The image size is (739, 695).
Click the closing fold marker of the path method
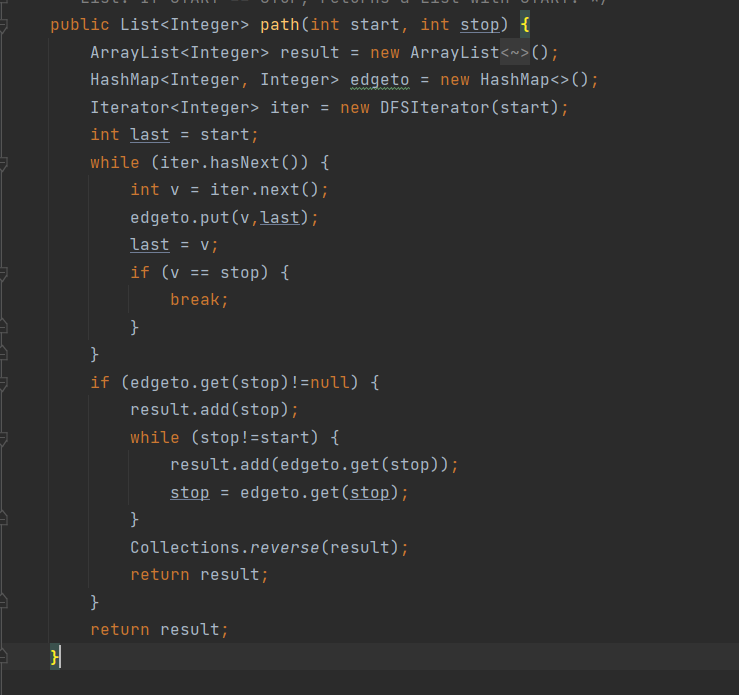click(4, 656)
